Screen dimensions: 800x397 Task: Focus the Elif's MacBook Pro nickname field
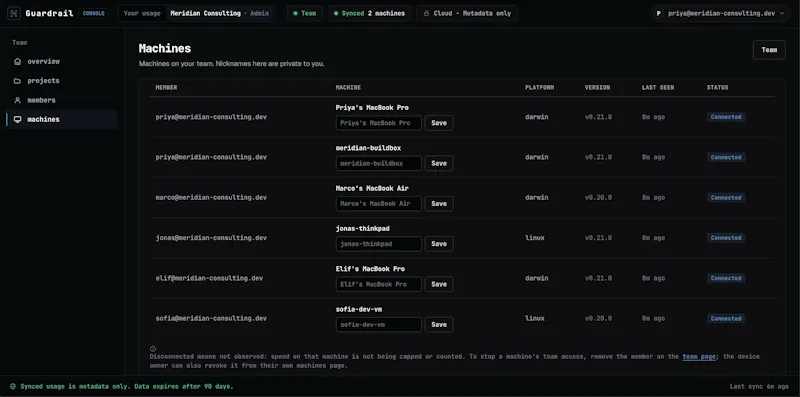pyautogui.click(x=379, y=284)
